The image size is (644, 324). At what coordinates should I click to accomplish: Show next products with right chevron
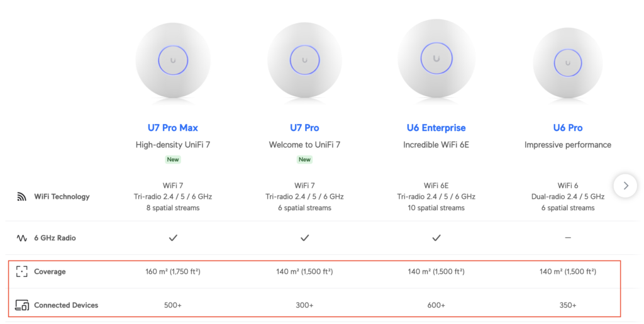click(x=626, y=186)
